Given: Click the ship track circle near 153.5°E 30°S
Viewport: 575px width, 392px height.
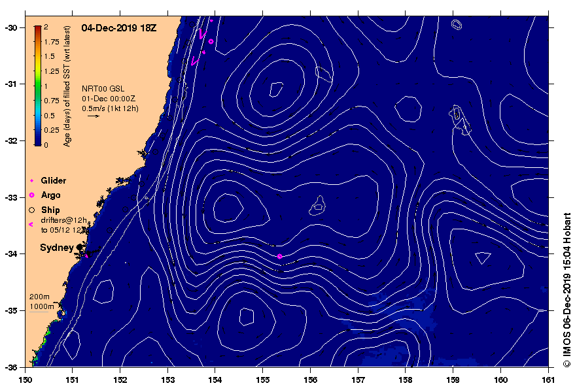Looking at the screenshot, I should tap(192, 25).
